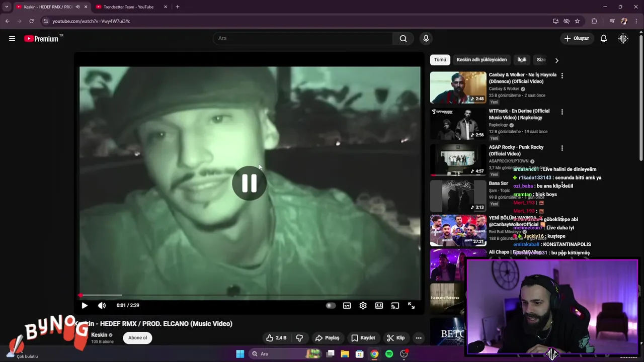The image size is (644, 362).
Task: View site information icon in address bar
Action: (x=46, y=21)
